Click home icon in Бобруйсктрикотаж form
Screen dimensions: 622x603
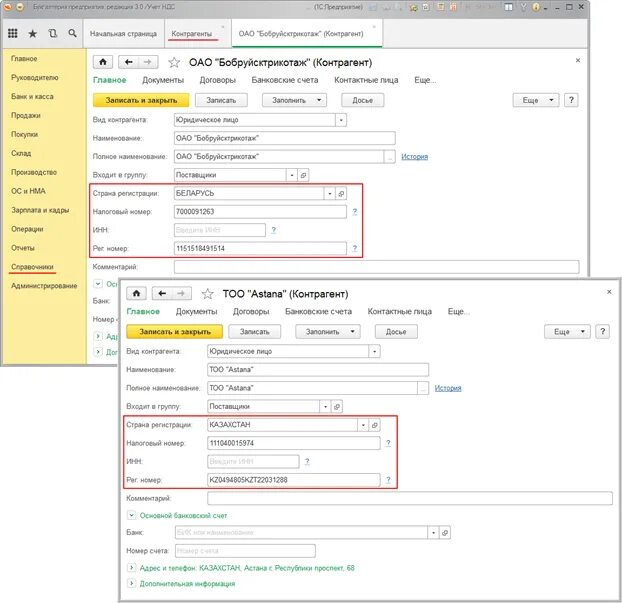click(x=103, y=62)
